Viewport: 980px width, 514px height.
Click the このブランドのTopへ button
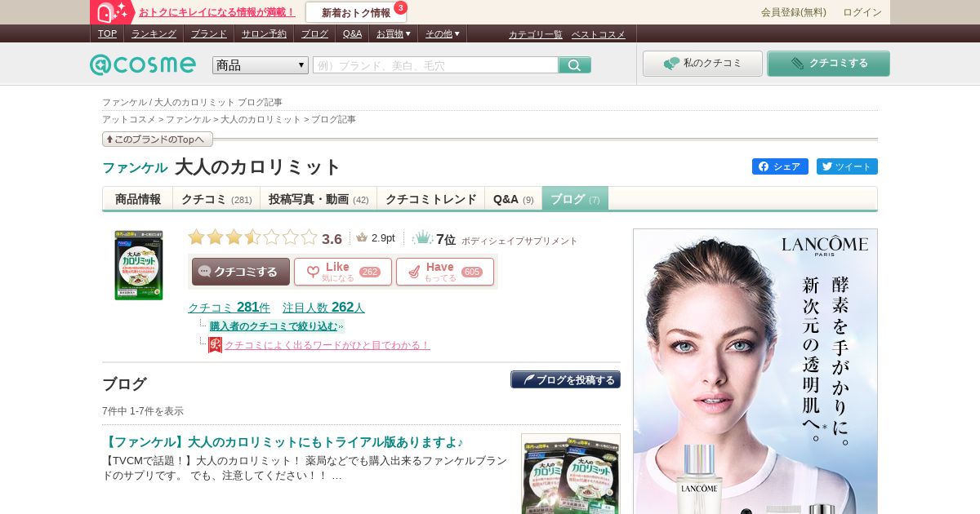pos(158,140)
